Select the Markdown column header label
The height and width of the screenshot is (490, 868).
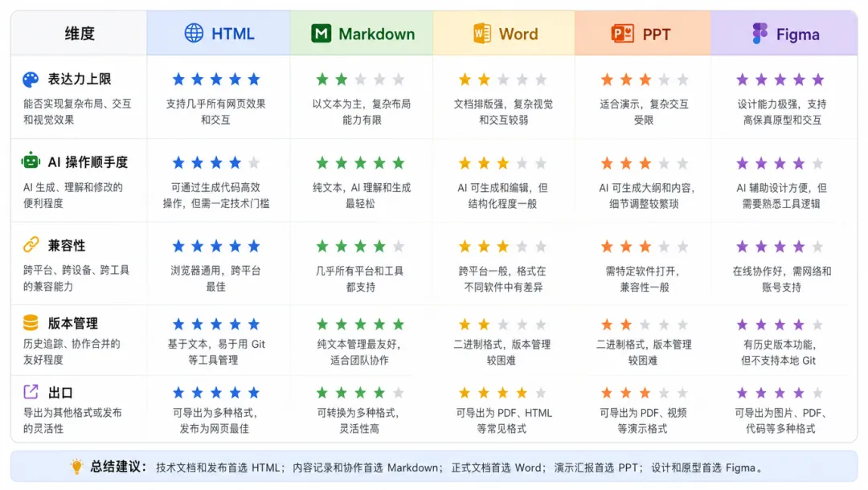click(376, 35)
